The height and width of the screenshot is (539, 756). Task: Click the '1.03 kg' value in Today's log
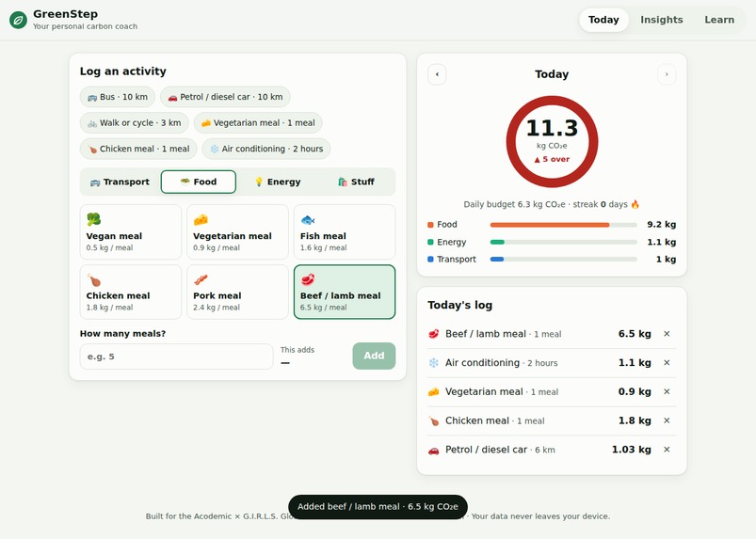[x=631, y=450]
